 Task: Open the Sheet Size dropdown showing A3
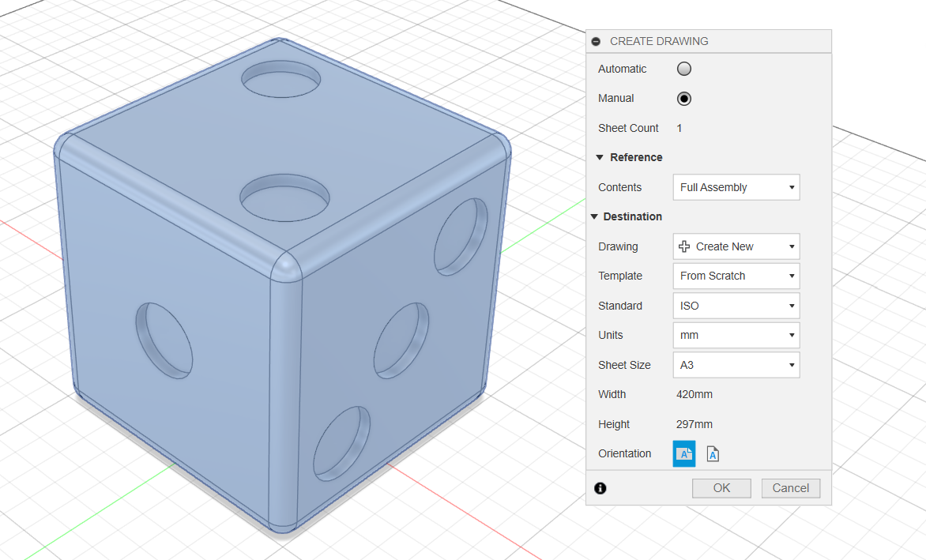tap(736, 365)
